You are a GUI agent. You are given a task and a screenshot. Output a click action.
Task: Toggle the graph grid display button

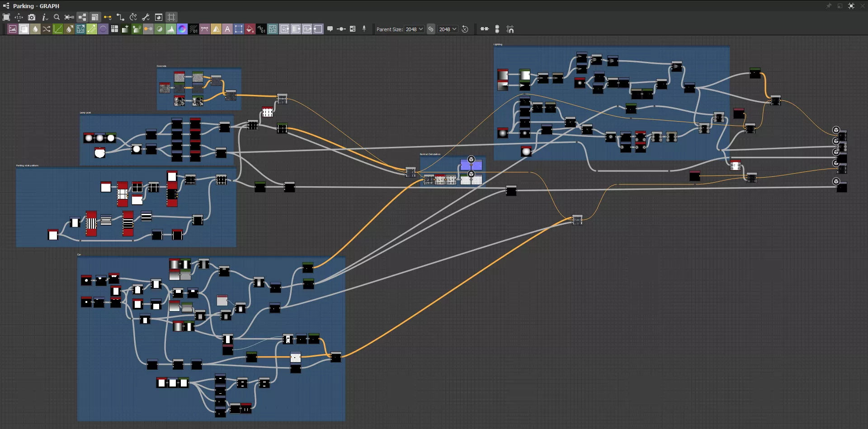[x=171, y=17]
